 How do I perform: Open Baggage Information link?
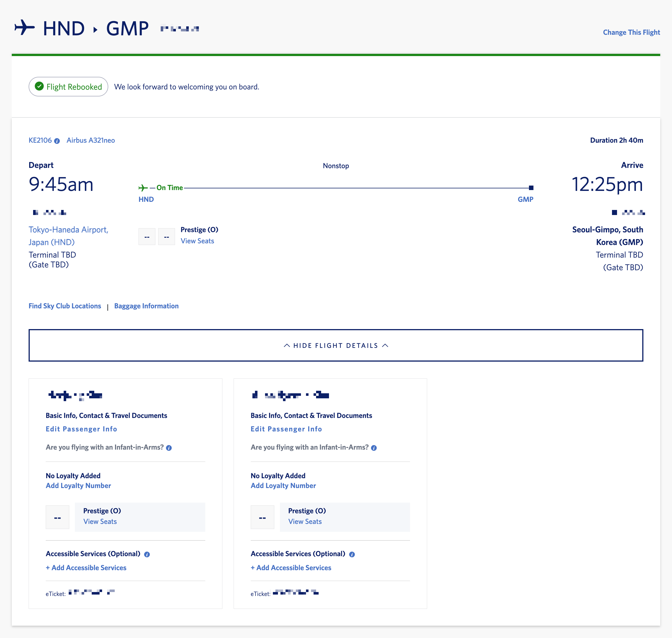point(146,306)
